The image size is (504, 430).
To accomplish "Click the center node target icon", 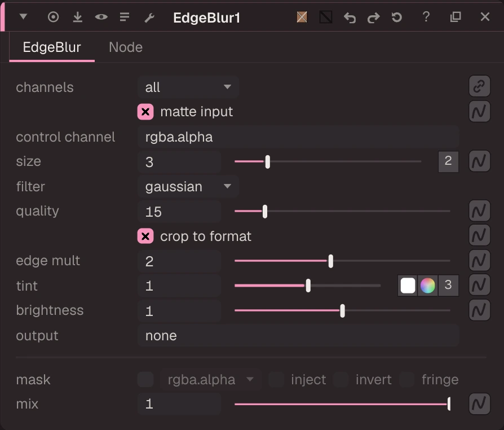I will point(54,17).
